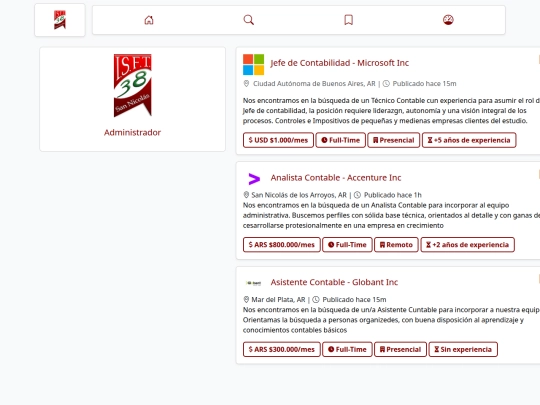Click the location pin icon on Accenture job
Screen dimensions: 540x405
click(x=246, y=195)
